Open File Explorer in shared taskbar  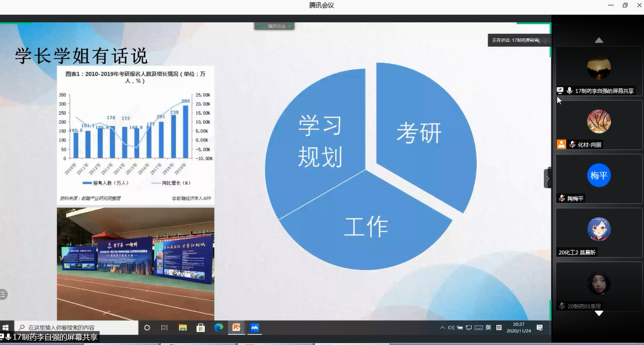(183, 327)
